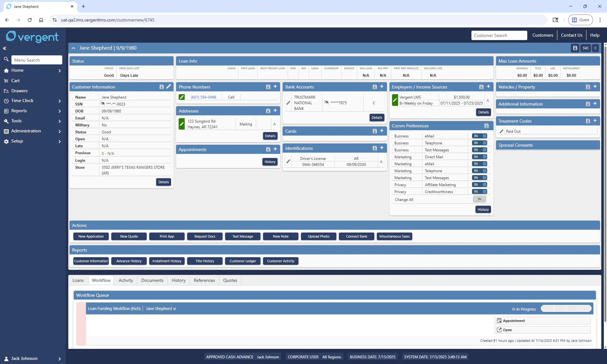Click the C badge in customer title bar

click(596, 48)
